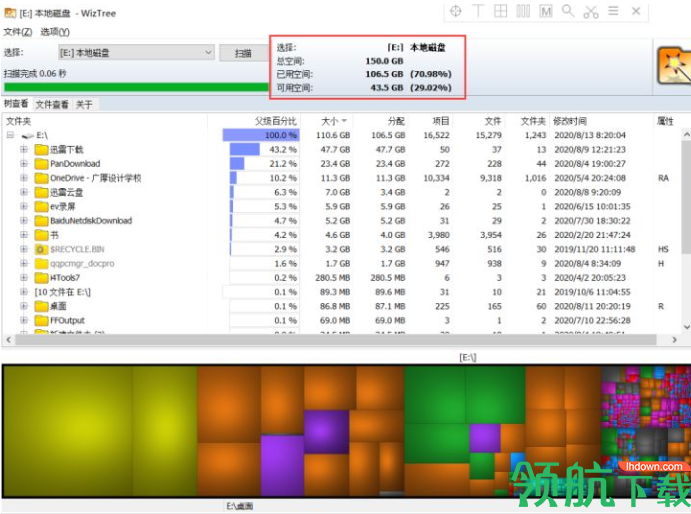Switch to the 文件查看 tab

pyautogui.click(x=52, y=104)
